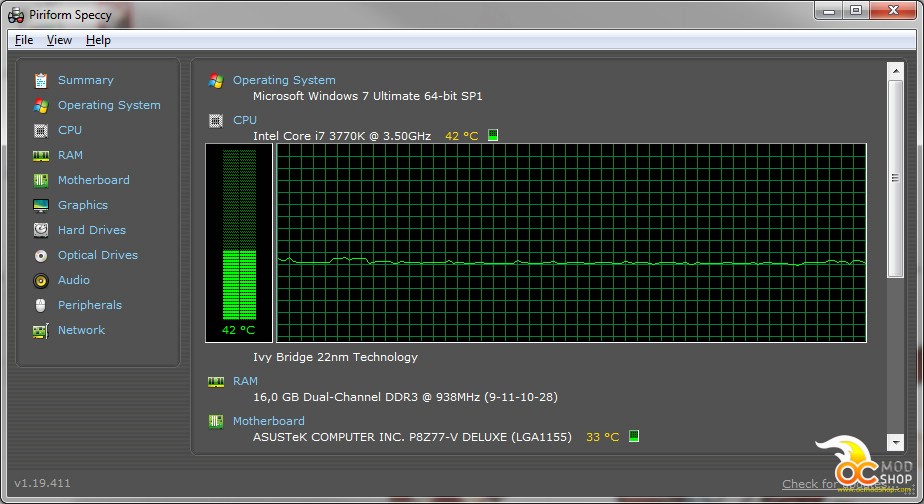Toggle the motherboard temperature indicator at 33 °C
Screen dimensions: 924x504
pyautogui.click(x=634, y=436)
